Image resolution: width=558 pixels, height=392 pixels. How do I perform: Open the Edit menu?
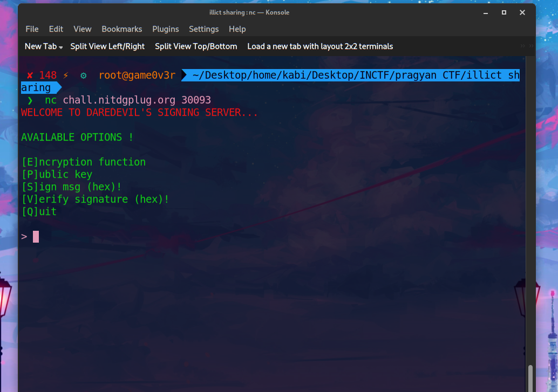tap(56, 29)
